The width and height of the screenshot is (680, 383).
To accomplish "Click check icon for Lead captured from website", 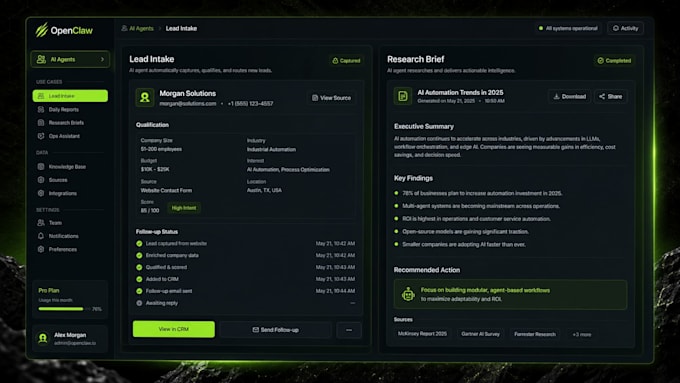I will pyautogui.click(x=139, y=244).
